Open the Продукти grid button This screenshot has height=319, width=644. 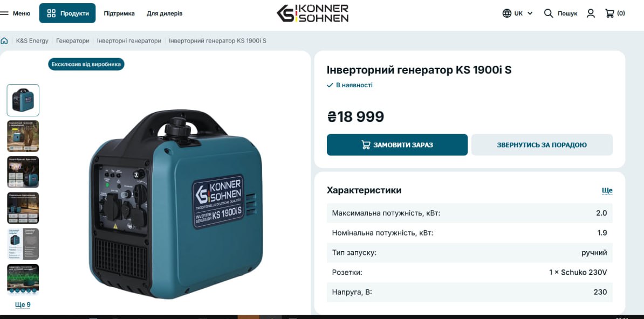pos(67,13)
